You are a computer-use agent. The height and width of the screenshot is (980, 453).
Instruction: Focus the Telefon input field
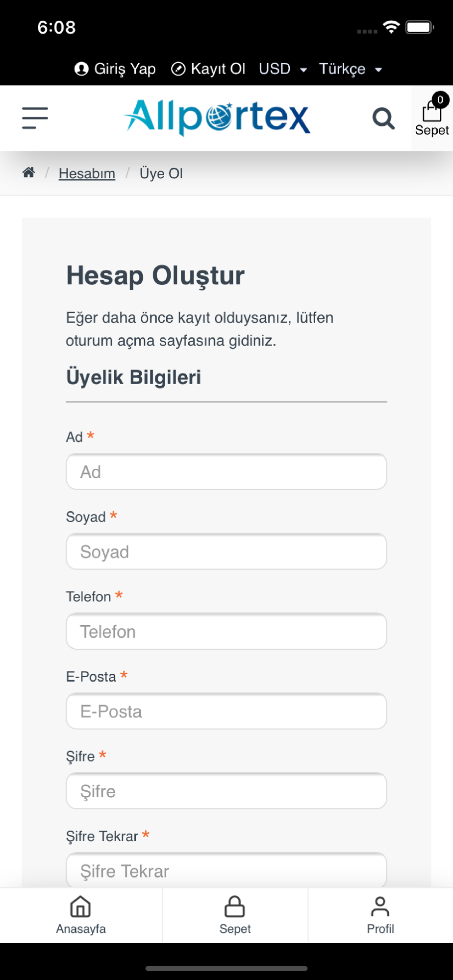click(226, 631)
